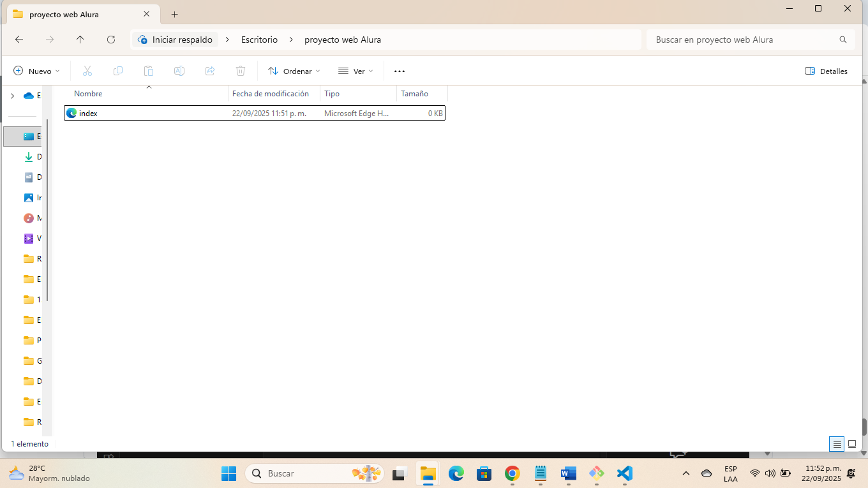Go up one folder level
Viewport: 868px width, 488px height.
pyautogui.click(x=80, y=40)
